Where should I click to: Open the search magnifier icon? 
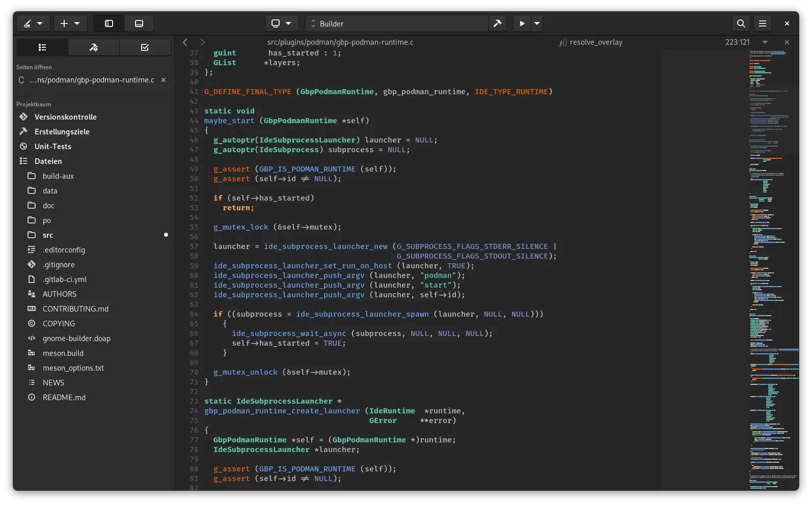pos(741,23)
